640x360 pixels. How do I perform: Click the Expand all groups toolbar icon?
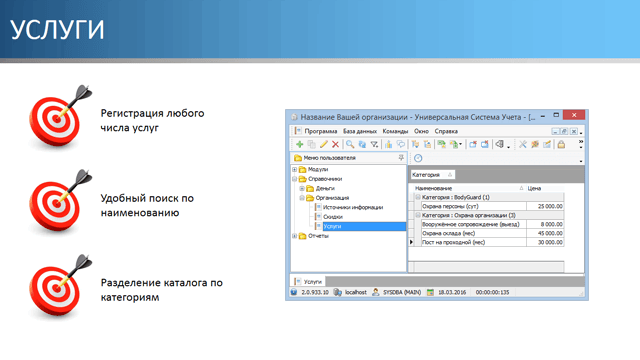click(415, 144)
